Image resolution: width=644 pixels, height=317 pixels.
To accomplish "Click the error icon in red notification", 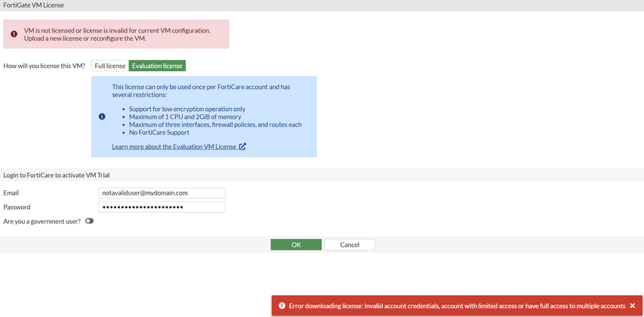I will click(x=282, y=306).
